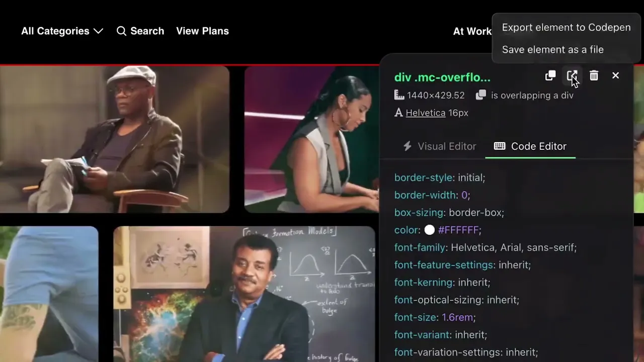Click the Helvetica font link
This screenshot has height=362, width=644.
425,113
